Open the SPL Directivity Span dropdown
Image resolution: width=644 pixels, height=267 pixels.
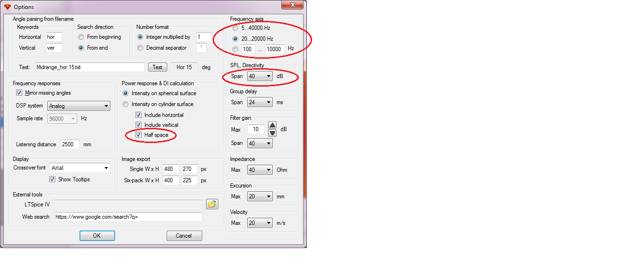point(260,76)
